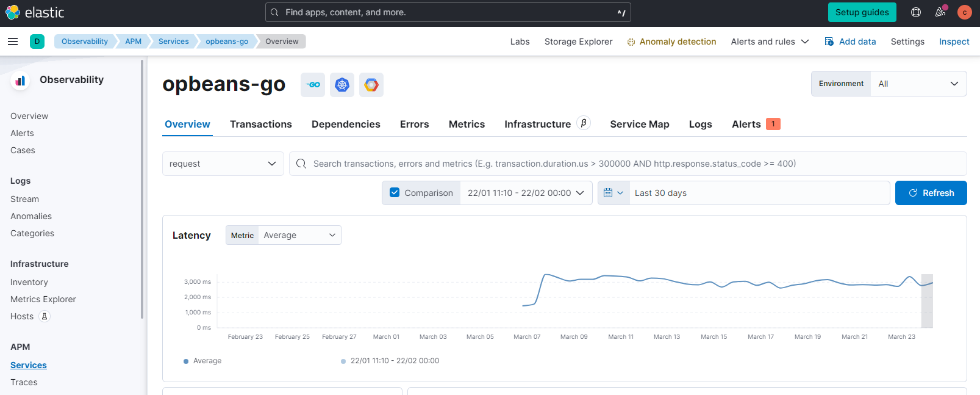Select the Overview tab
Screen dimensions: 980x395
pyautogui.click(x=187, y=124)
